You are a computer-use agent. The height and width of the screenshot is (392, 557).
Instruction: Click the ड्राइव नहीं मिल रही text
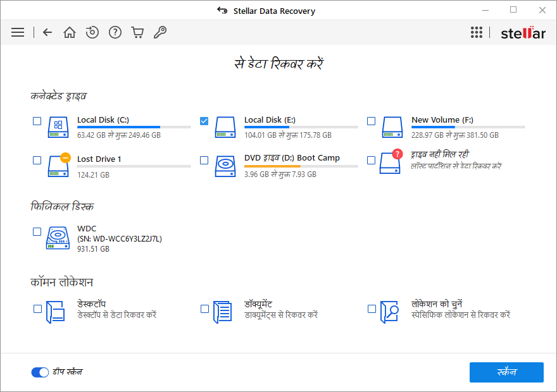tap(440, 154)
